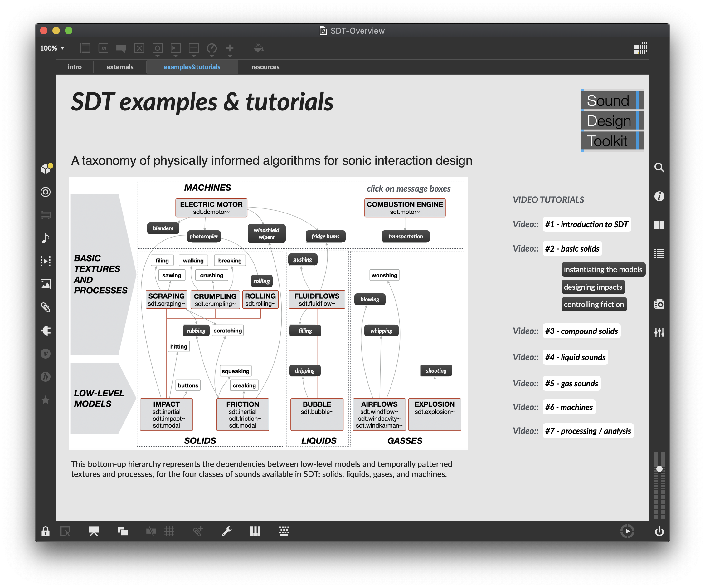Screen dimensions: 705x588
Task: Open the search sidebar magnifier icon
Action: [x=659, y=168]
